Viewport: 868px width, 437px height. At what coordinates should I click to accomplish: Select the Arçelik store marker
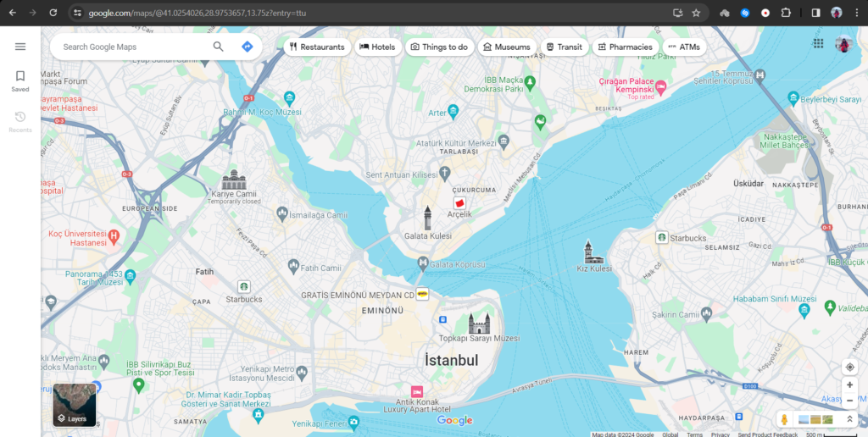click(459, 202)
